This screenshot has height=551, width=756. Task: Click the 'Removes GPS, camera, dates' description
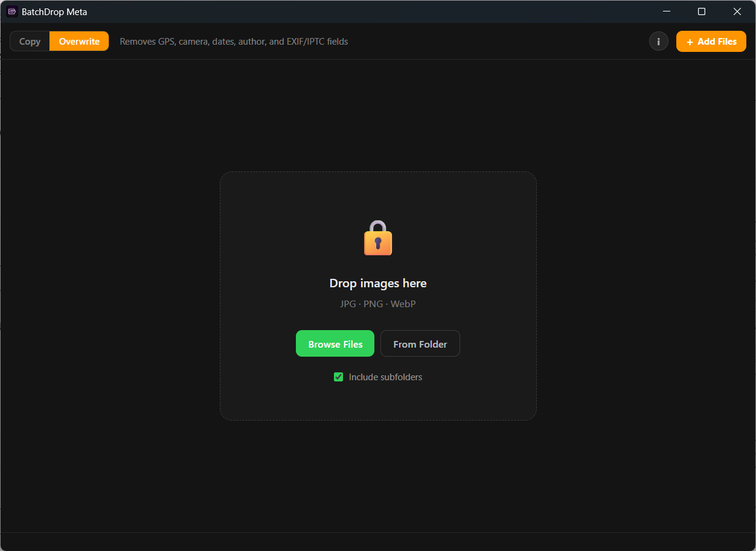(234, 42)
